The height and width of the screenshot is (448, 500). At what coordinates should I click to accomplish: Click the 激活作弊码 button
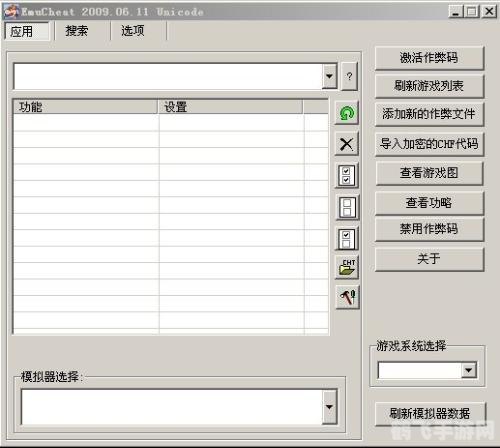click(429, 58)
